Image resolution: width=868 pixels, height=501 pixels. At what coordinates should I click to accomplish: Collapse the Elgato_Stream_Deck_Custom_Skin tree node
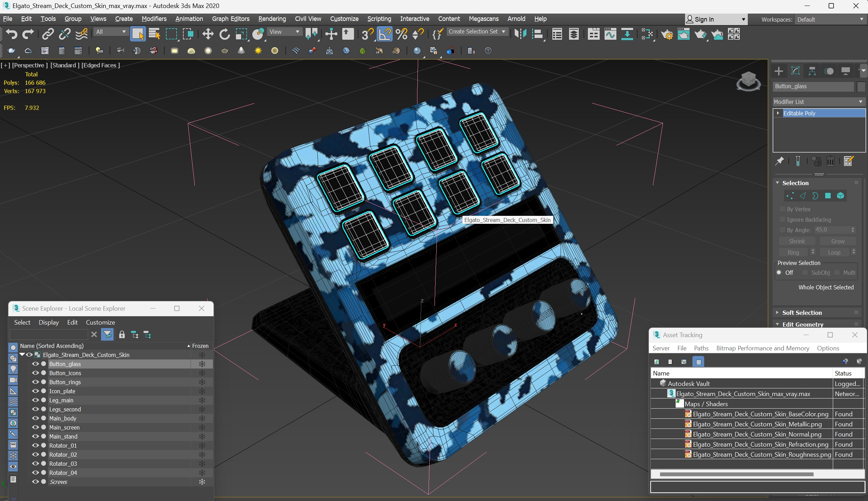click(22, 355)
